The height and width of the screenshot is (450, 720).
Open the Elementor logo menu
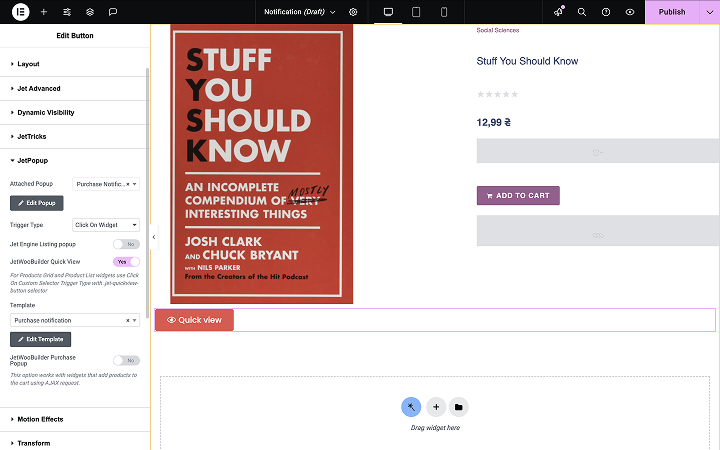pos(21,12)
